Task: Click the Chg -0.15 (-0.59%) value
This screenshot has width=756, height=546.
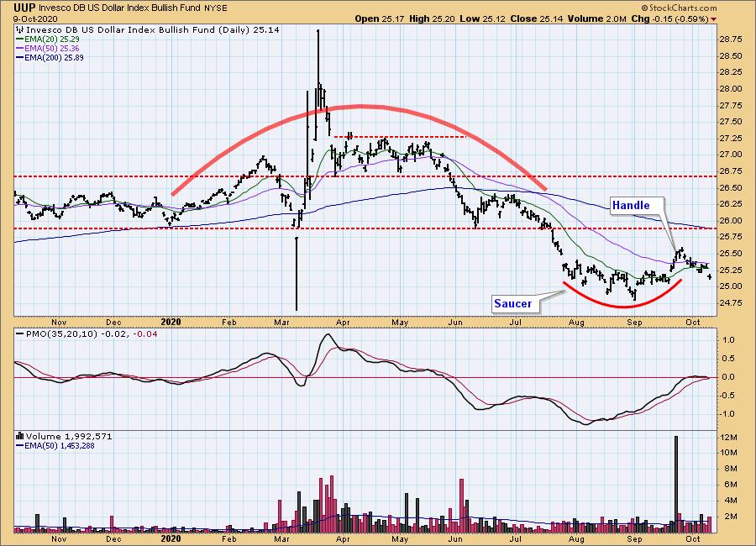Action: coord(669,18)
